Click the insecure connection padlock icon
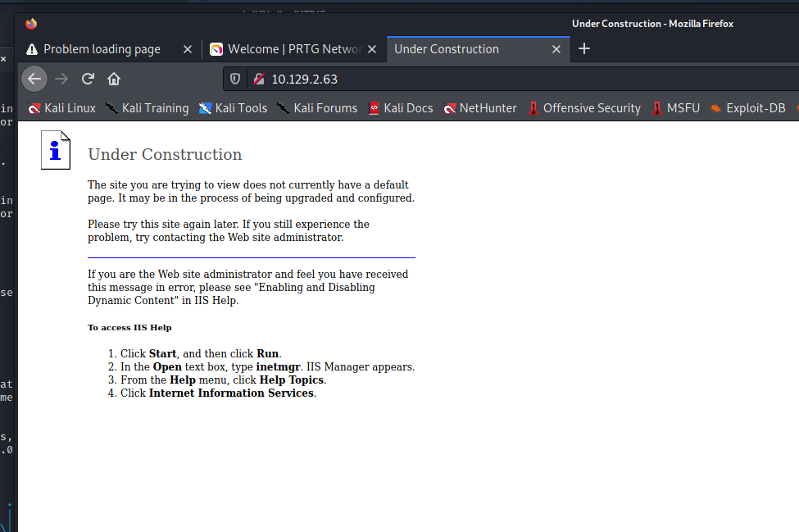Viewport: 799px width, 532px height. [259, 79]
